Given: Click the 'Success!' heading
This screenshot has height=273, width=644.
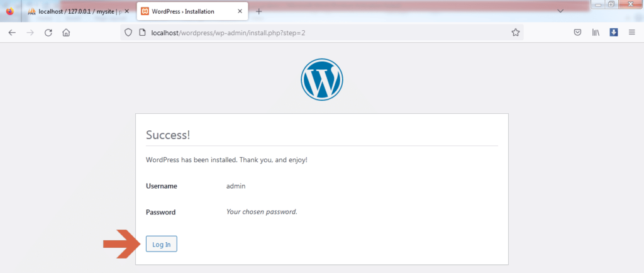Looking at the screenshot, I should click(x=168, y=135).
